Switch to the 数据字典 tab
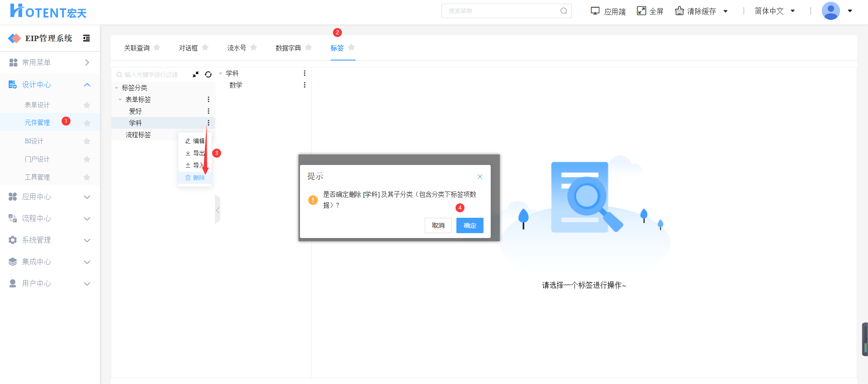This screenshot has height=384, width=868. [x=288, y=48]
